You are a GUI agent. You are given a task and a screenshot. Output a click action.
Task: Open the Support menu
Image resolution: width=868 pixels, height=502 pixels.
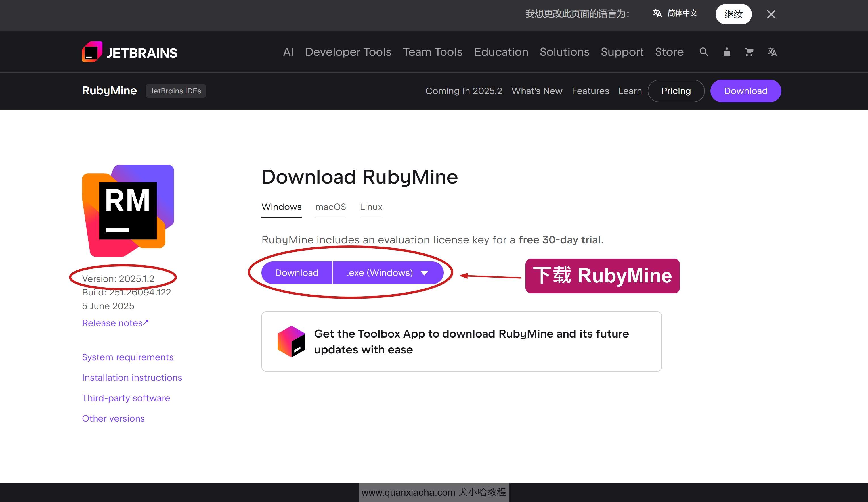pos(622,52)
